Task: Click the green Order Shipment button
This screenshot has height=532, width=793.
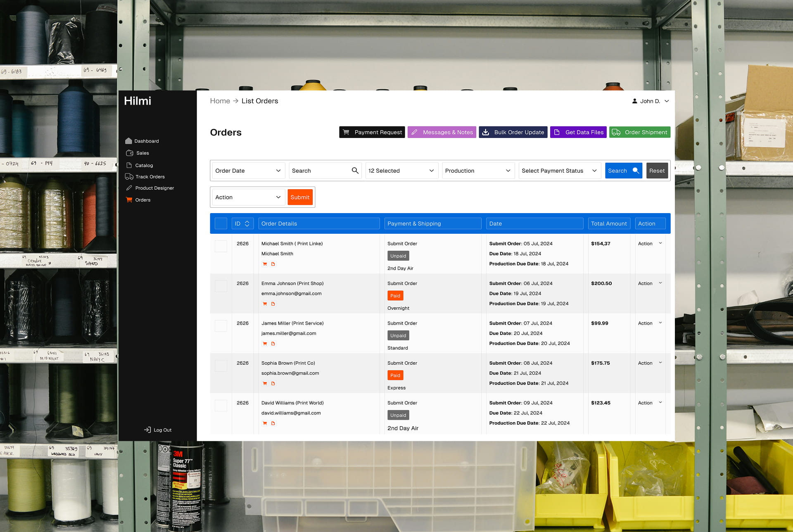Action: [x=639, y=132]
